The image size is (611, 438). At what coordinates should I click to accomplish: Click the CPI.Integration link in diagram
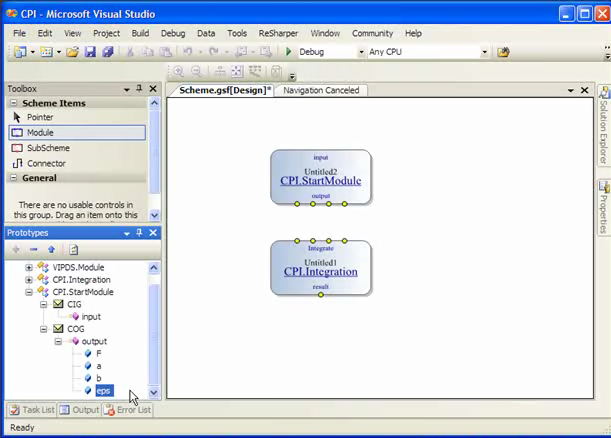(321, 272)
